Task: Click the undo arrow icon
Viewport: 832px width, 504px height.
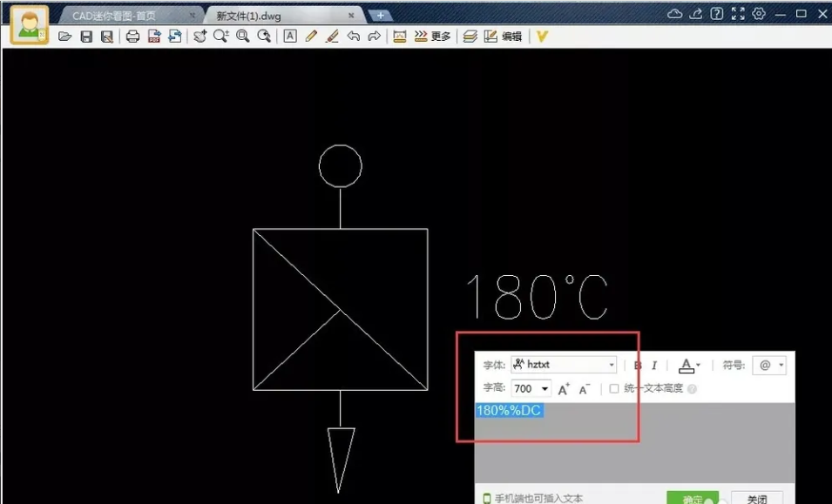Action: click(x=353, y=36)
